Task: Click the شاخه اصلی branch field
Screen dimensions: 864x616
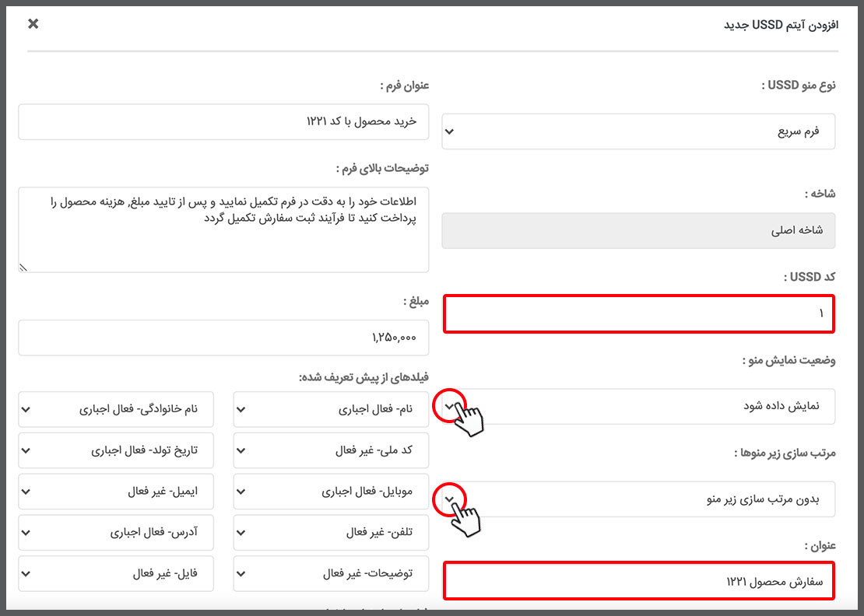Action: click(x=638, y=231)
